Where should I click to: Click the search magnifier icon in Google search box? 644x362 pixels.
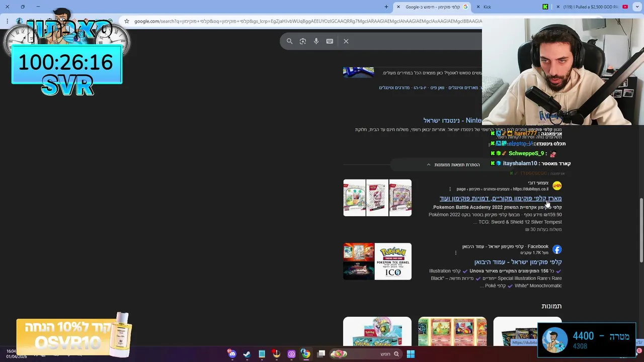click(x=289, y=41)
